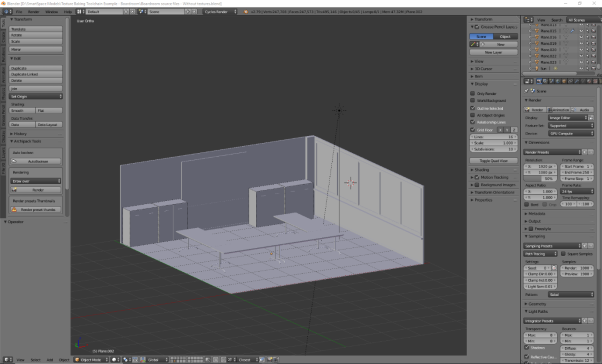
Task: Adjust the resolution percentage 50% slider
Action: point(540,179)
